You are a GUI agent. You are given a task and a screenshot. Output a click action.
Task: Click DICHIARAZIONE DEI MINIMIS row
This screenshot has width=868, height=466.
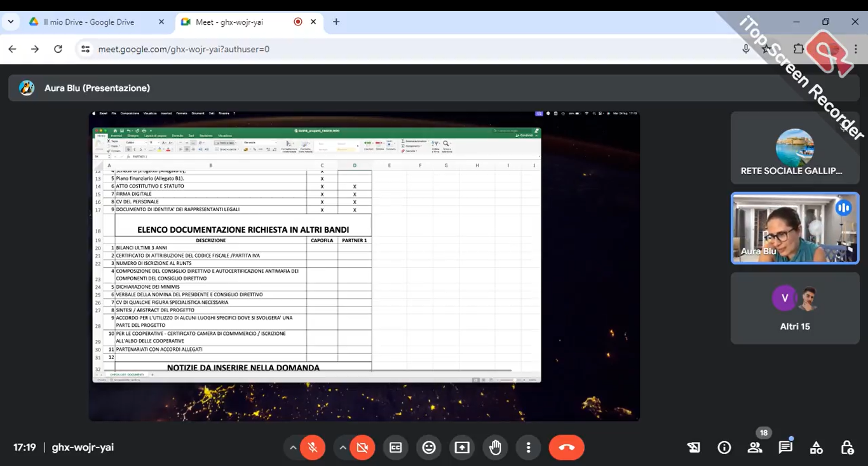coord(211,287)
